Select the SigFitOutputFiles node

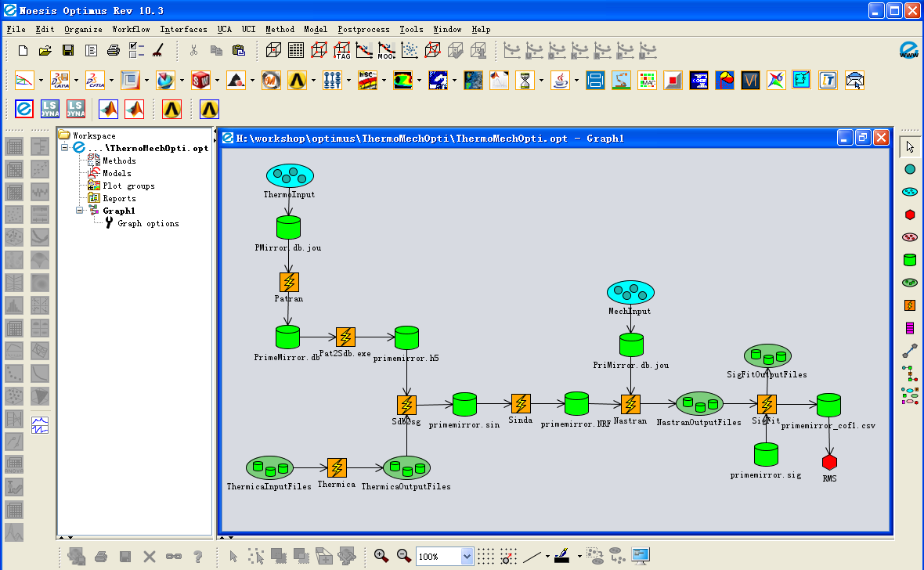coord(767,356)
